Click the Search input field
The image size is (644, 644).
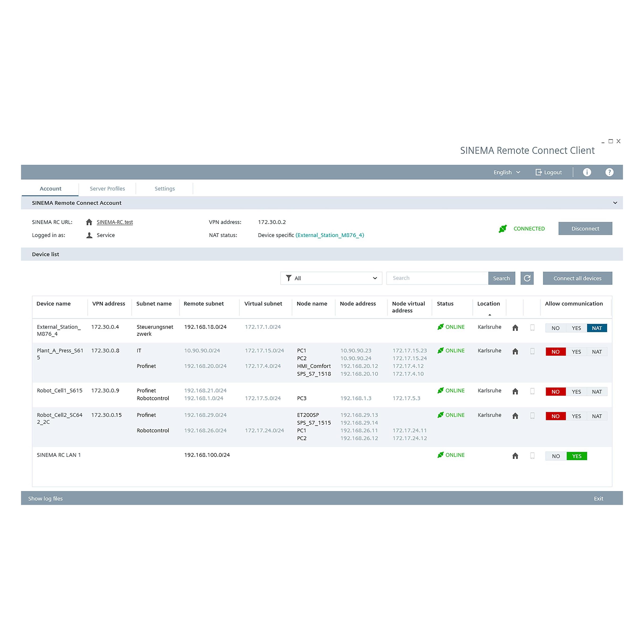(x=437, y=278)
